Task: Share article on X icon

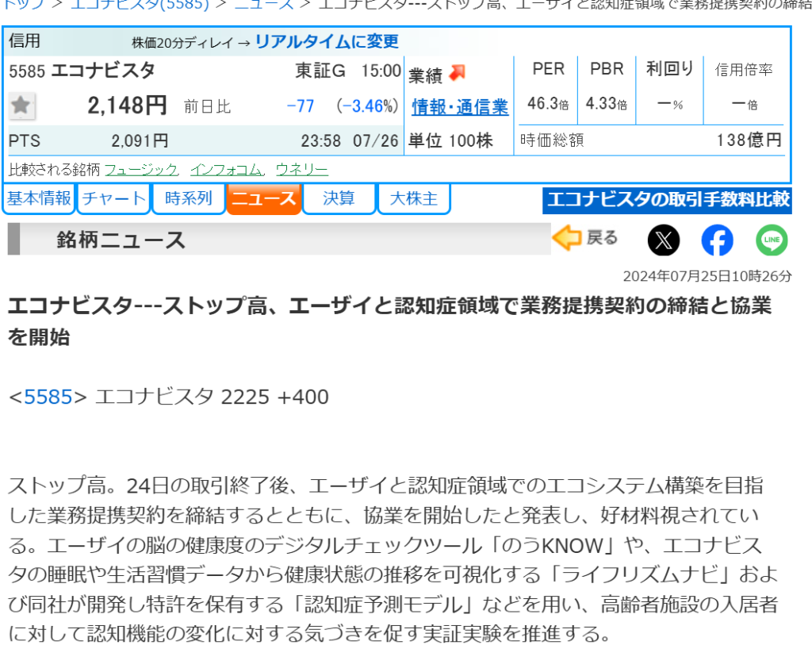Action: (664, 240)
